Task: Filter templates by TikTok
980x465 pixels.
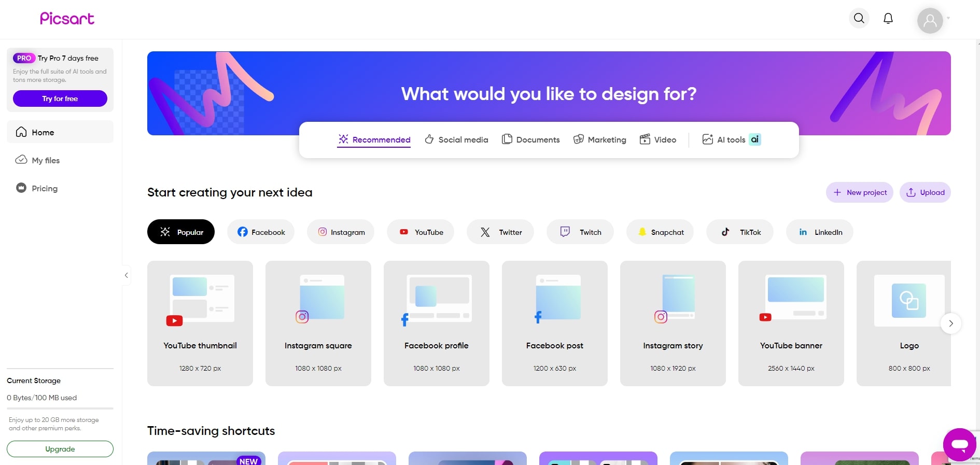Action: click(x=740, y=232)
